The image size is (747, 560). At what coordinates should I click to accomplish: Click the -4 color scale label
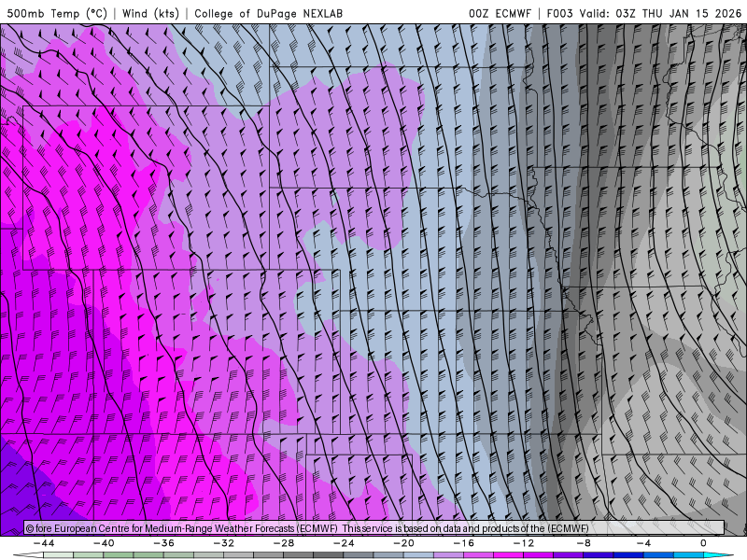click(643, 543)
